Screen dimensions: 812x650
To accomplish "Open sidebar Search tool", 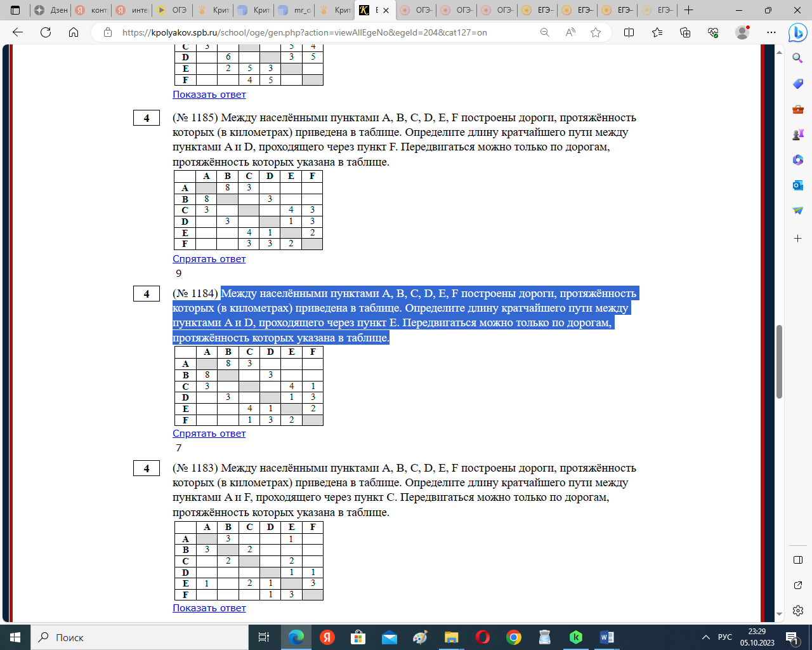I will [798, 58].
